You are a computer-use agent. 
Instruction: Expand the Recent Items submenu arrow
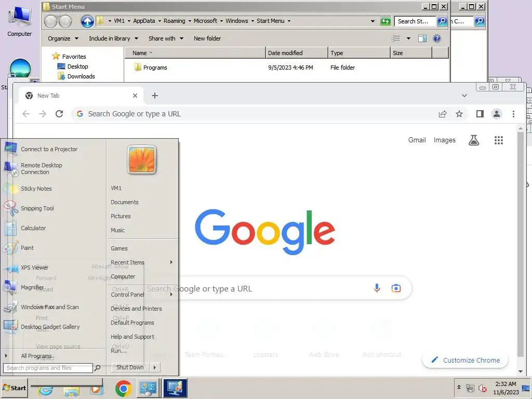[x=171, y=262]
